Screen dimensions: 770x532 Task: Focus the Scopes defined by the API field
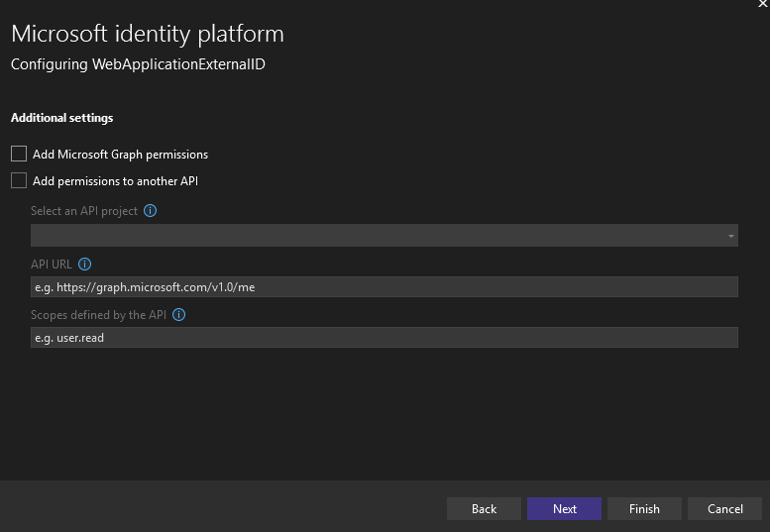click(384, 338)
